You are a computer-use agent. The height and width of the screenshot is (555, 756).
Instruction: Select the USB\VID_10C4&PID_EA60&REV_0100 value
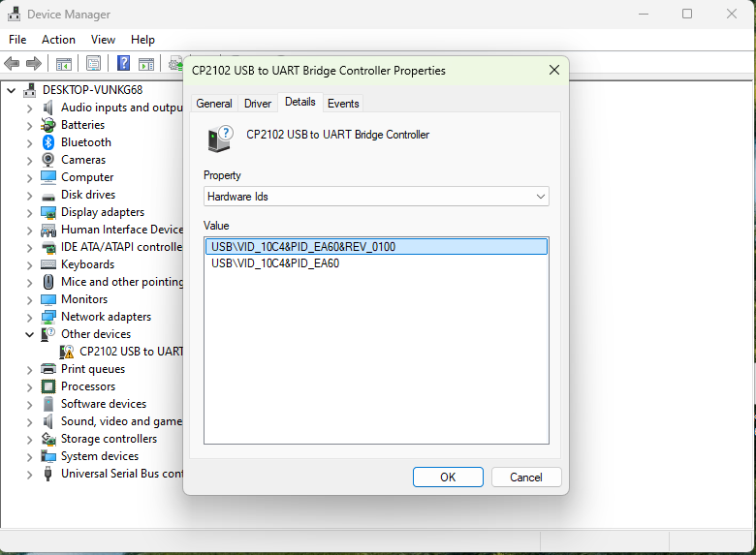tap(376, 247)
